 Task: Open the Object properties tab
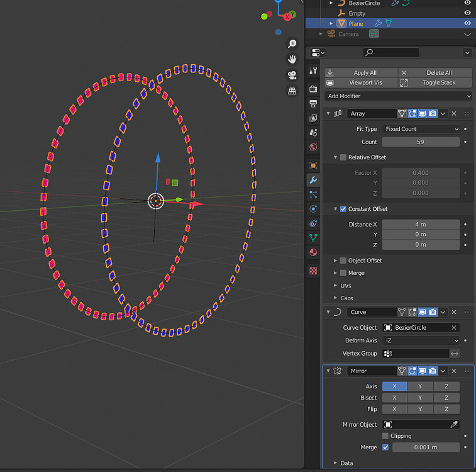coord(313,166)
